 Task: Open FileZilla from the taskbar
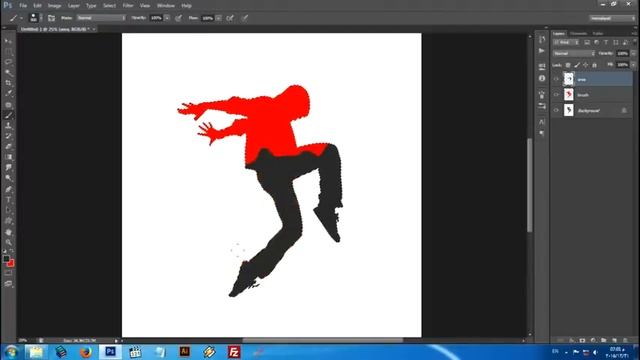pos(234,352)
